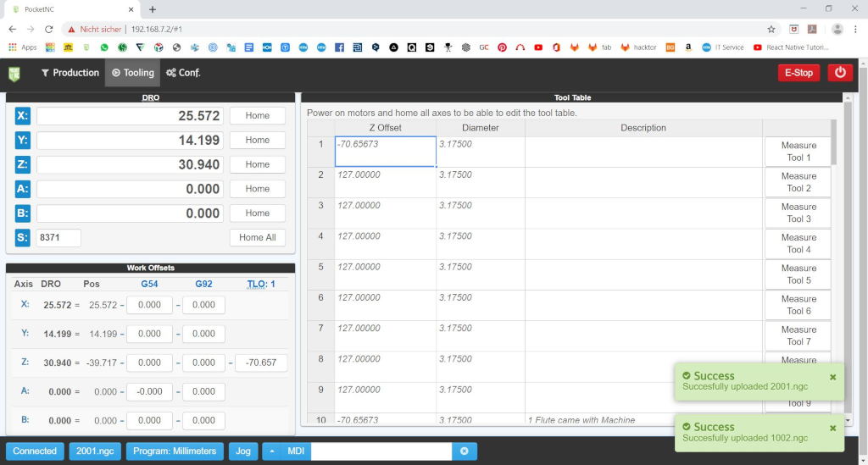Click the 2001.ngc program button
Viewport: 868px width, 465px height.
click(95, 451)
